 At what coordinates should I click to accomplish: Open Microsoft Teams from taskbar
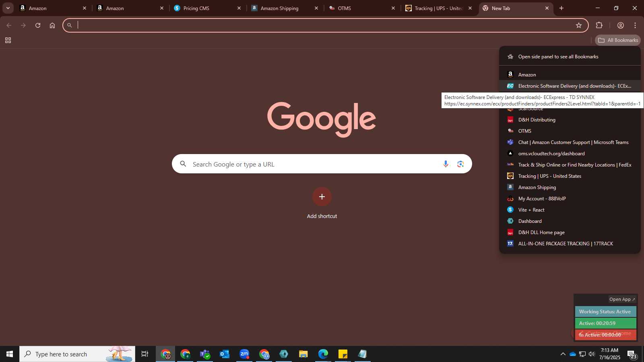(x=205, y=354)
